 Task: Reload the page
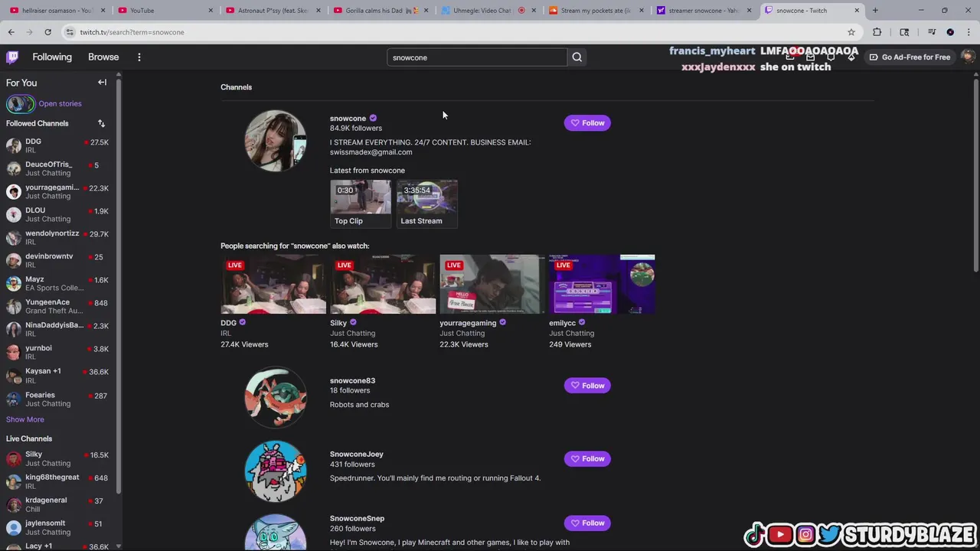point(47,32)
